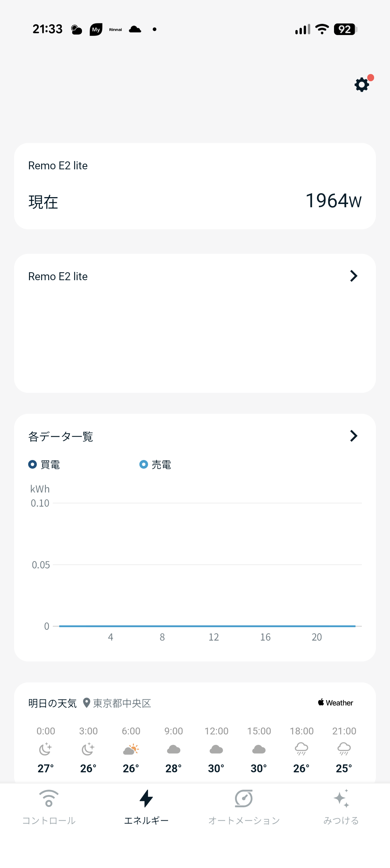Tap the 東京都中央区 location label
390x868 pixels.
click(122, 703)
